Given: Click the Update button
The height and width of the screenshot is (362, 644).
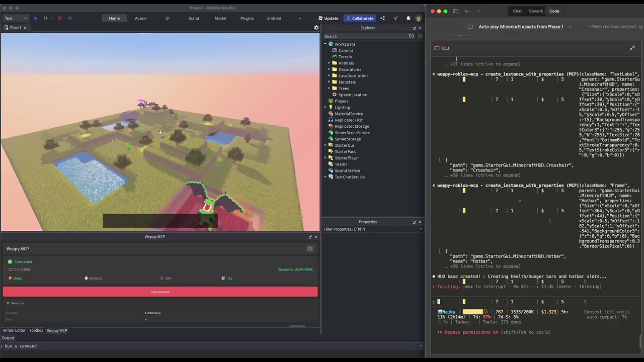Looking at the screenshot, I should [329, 18].
